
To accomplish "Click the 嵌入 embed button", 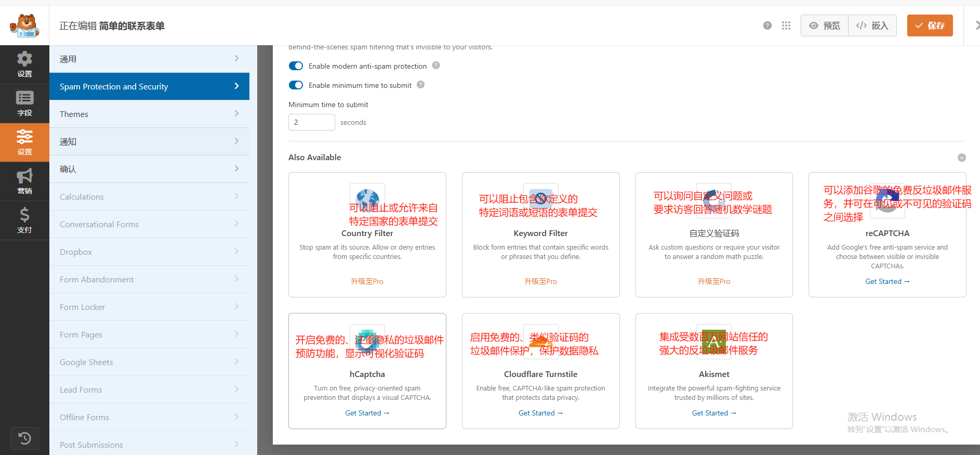I will click(872, 25).
